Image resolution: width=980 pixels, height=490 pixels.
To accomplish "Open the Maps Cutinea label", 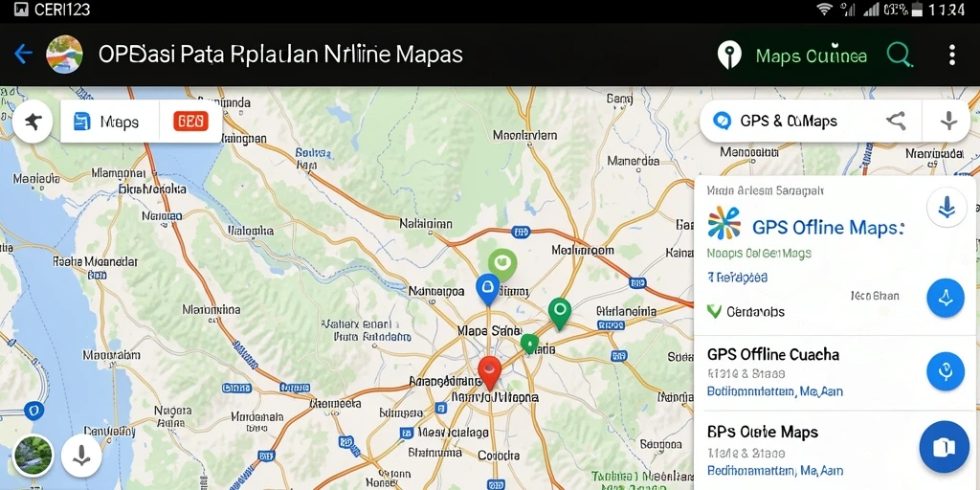I will point(812,56).
